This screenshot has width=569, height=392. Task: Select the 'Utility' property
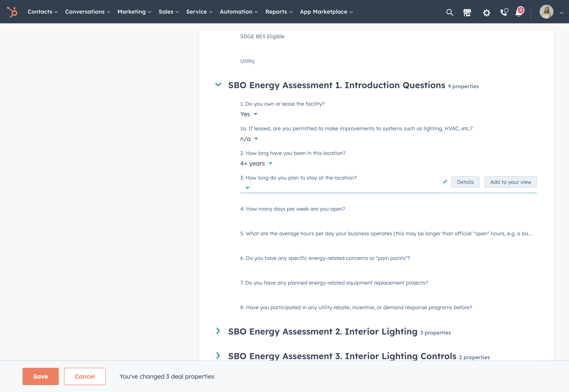247,61
